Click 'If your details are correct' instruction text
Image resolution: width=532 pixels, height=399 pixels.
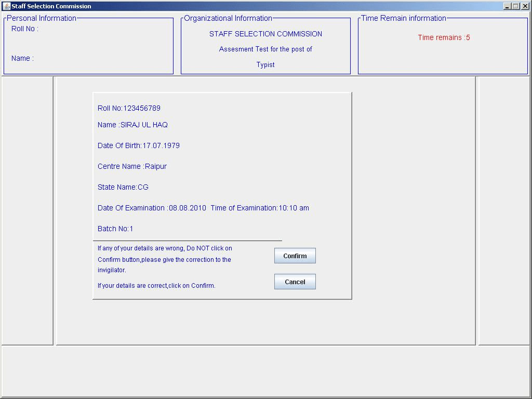[x=156, y=286]
